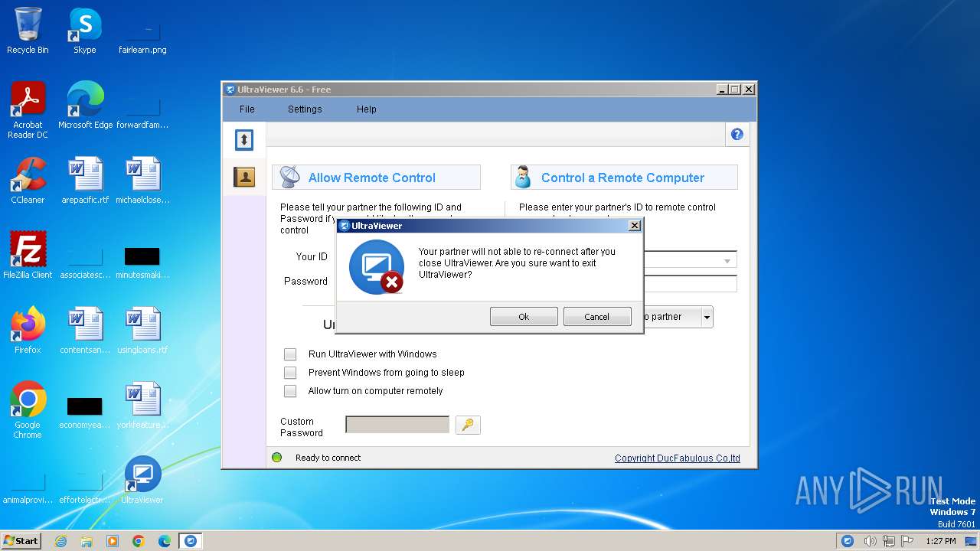Open the connect to partner dropdown arrow

click(707, 317)
